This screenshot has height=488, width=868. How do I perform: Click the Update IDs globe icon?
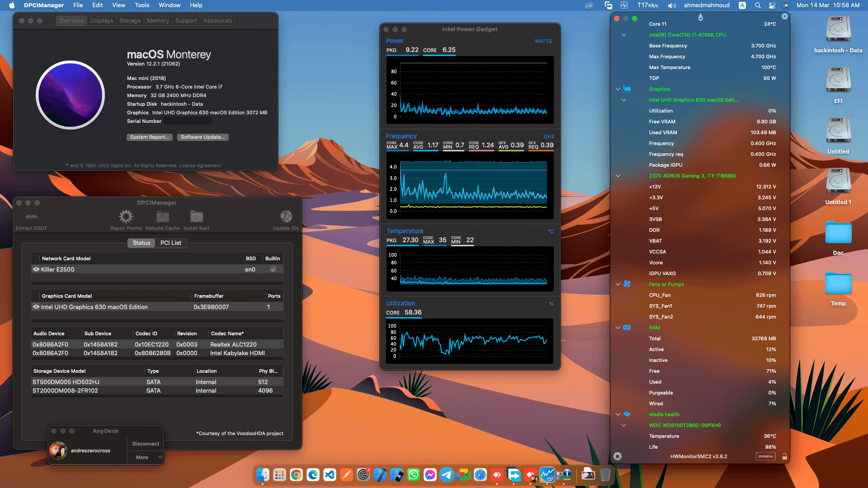[286, 216]
